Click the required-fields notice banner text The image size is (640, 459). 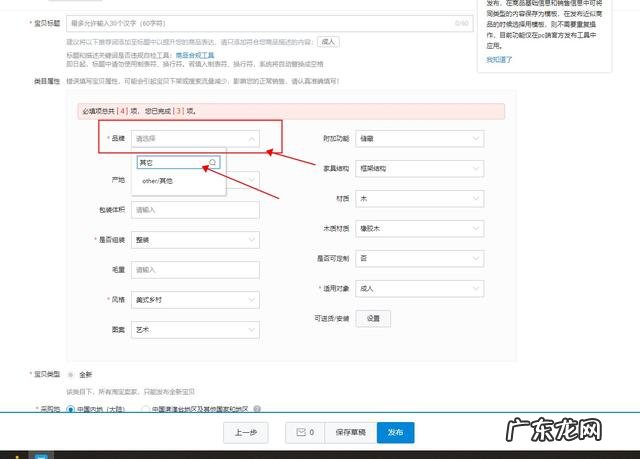click(x=139, y=111)
